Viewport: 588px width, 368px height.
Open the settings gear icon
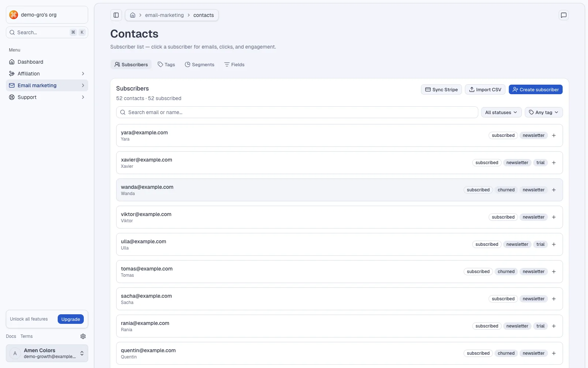(x=83, y=336)
